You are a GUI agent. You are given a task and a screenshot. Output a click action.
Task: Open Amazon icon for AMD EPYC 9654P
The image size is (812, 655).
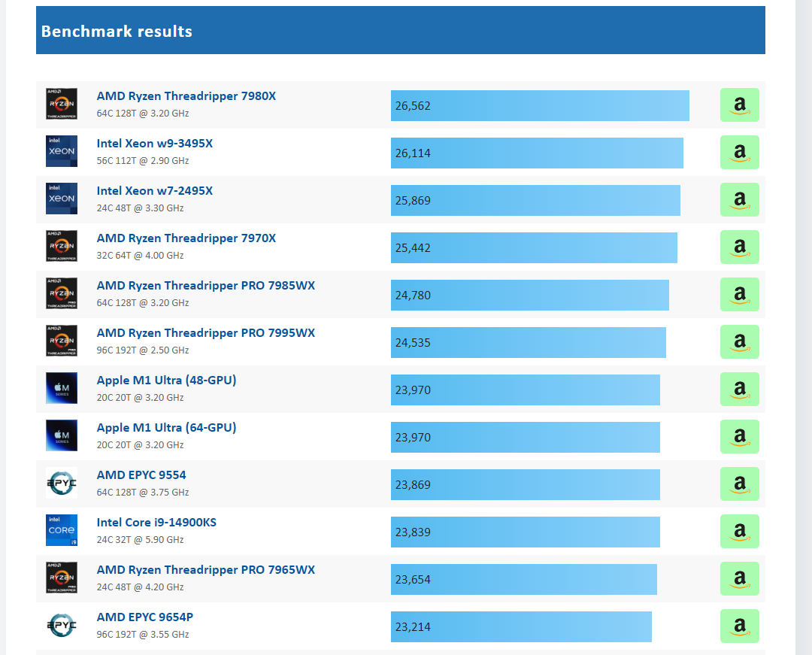[740, 626]
